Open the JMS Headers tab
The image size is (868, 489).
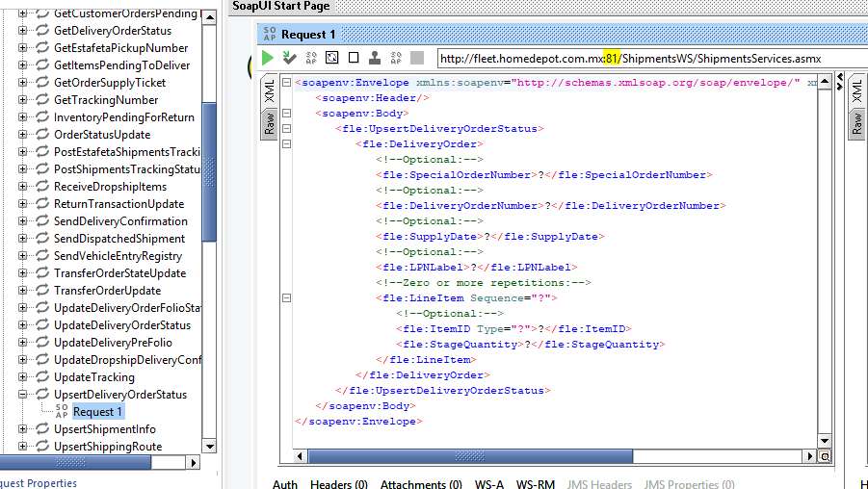599,484
